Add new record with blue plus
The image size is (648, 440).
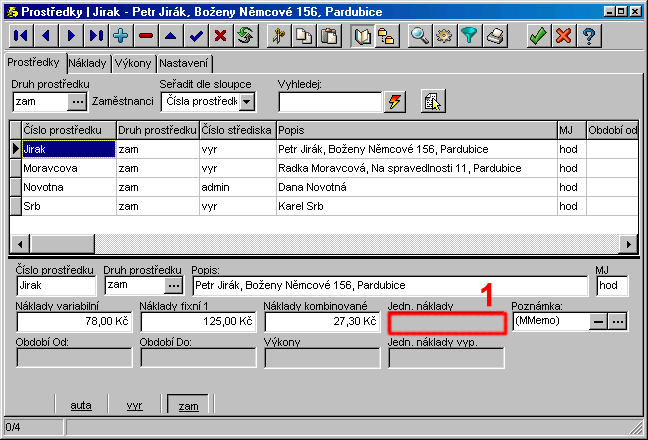click(121, 36)
